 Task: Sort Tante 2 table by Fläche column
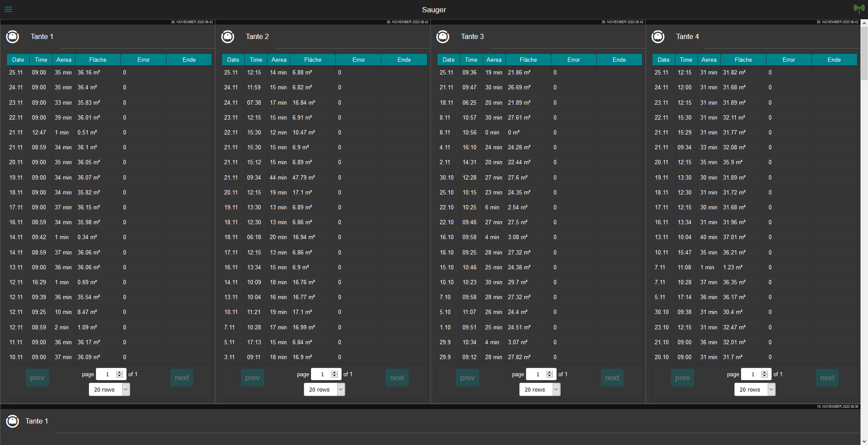point(313,60)
